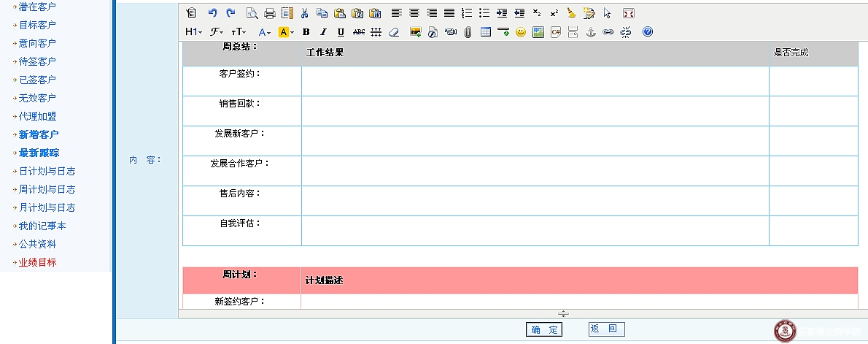Click the 确定 button
This screenshot has height=344, width=868.
pyautogui.click(x=544, y=330)
